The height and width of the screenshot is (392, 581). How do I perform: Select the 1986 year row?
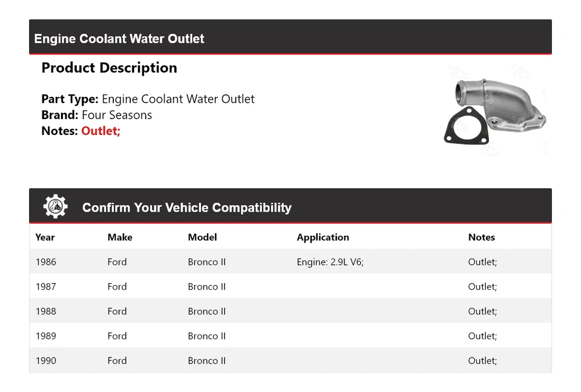tap(45, 262)
